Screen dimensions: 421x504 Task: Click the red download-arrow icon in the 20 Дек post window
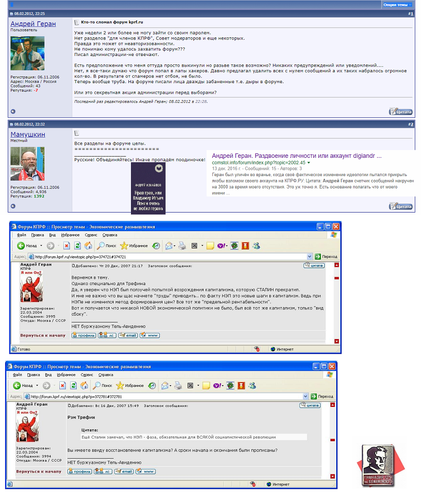(x=245, y=246)
